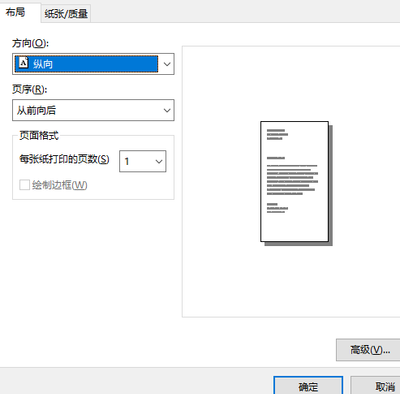400x394 pixels.
Task: Click the 高级(V)... button
Action: tap(369, 350)
